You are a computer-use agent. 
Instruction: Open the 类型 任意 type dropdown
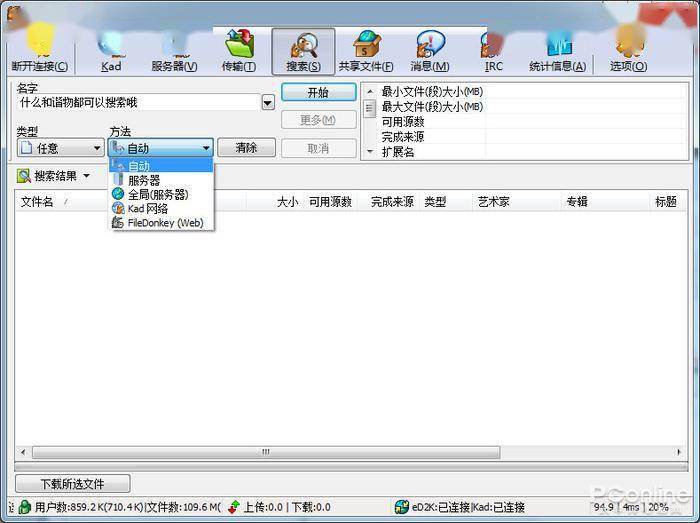click(60, 148)
